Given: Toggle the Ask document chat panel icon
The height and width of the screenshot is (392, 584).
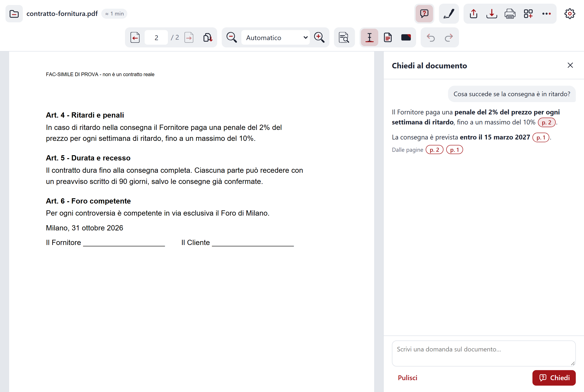Looking at the screenshot, I should [x=424, y=14].
